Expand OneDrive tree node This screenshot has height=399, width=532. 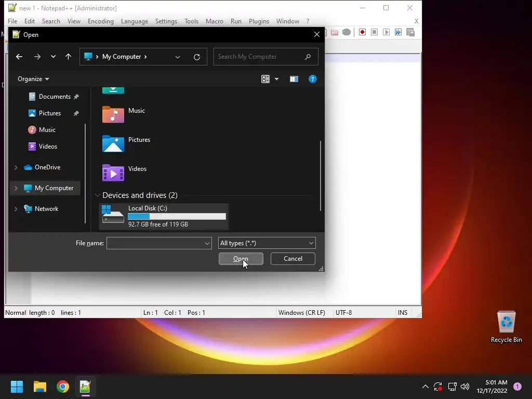(16, 167)
